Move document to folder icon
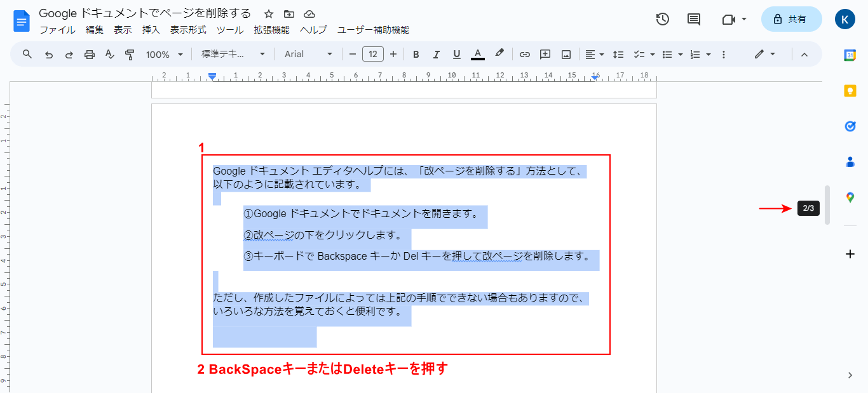This screenshot has width=868, height=393. coord(289,14)
